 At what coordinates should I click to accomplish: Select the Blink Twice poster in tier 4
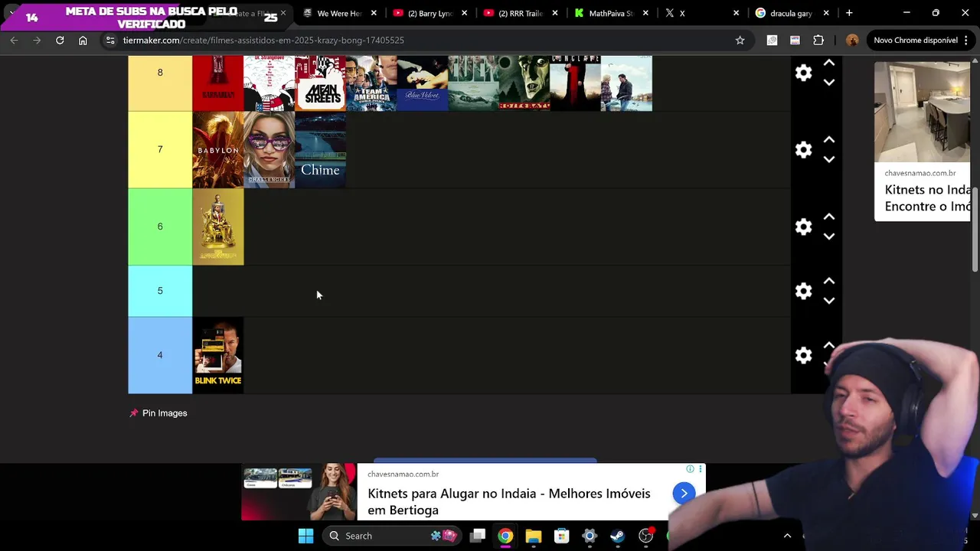218,355
